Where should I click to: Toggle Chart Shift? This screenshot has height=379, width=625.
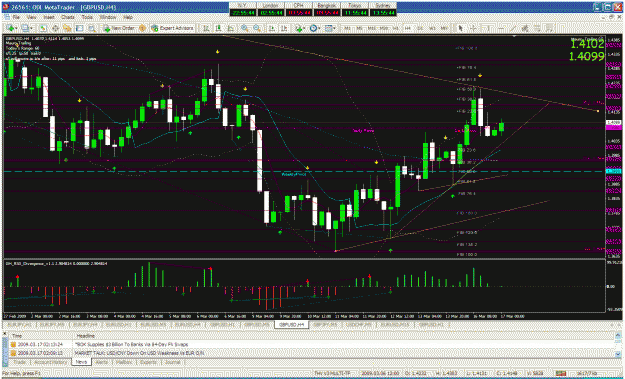284,28
